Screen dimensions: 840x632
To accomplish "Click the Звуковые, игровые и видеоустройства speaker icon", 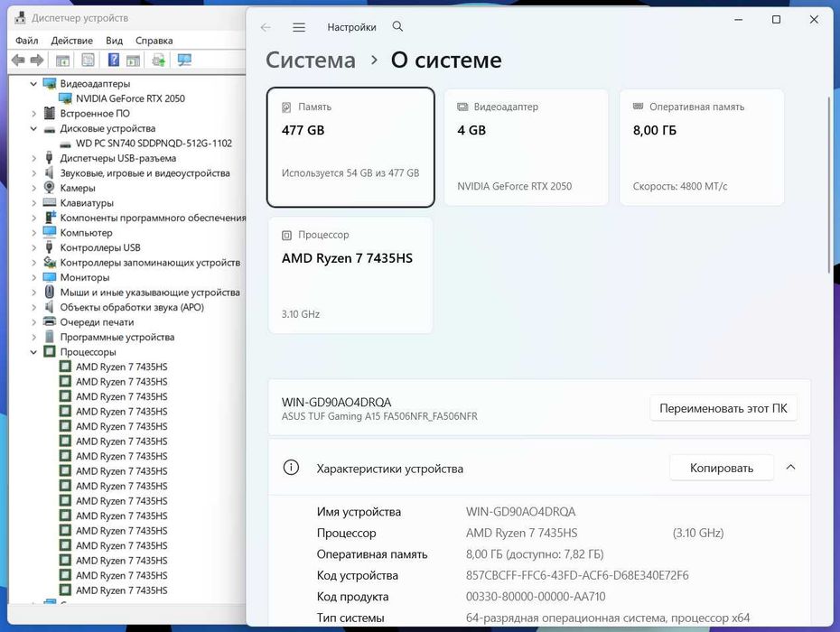I will tap(50, 172).
